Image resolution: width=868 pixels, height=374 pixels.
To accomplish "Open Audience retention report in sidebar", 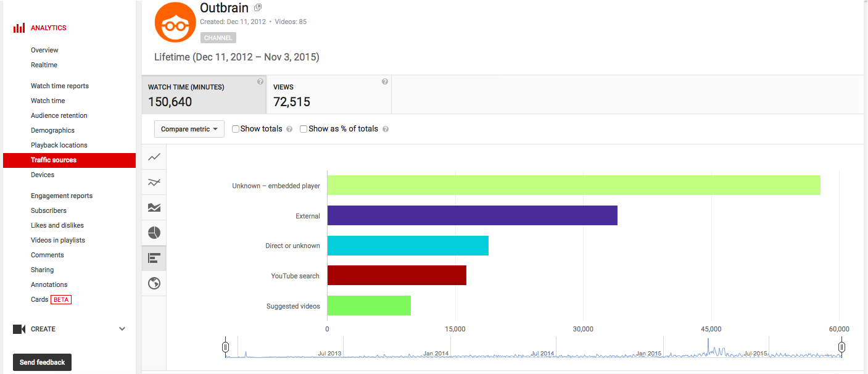I will tap(59, 115).
